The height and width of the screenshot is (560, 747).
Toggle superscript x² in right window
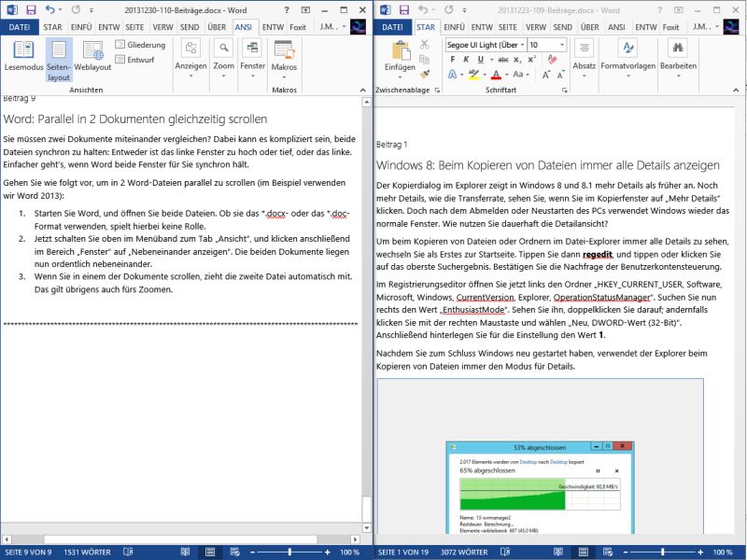(x=531, y=60)
